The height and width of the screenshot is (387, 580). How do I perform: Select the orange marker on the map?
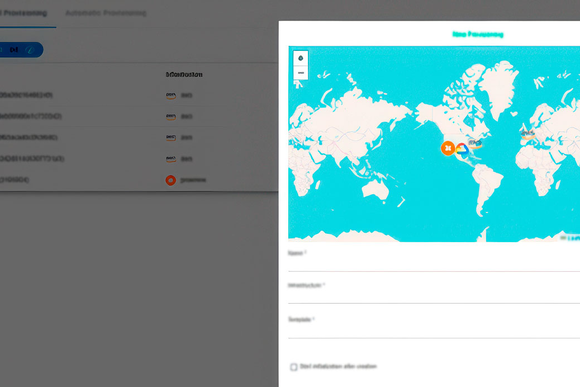[448, 148]
